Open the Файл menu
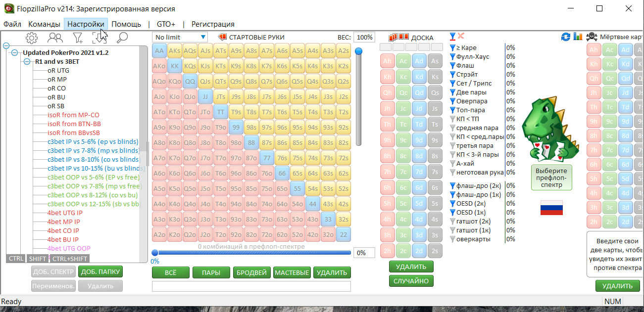 point(12,24)
